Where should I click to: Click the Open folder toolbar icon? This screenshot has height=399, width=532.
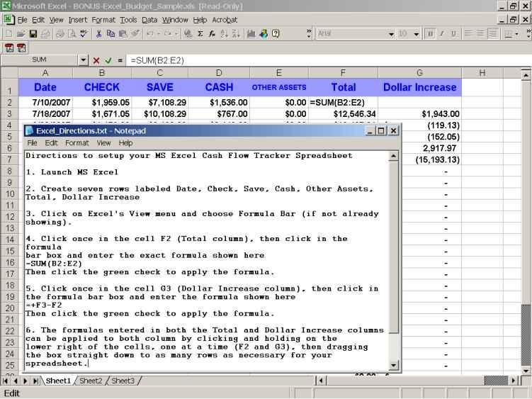[21, 33]
